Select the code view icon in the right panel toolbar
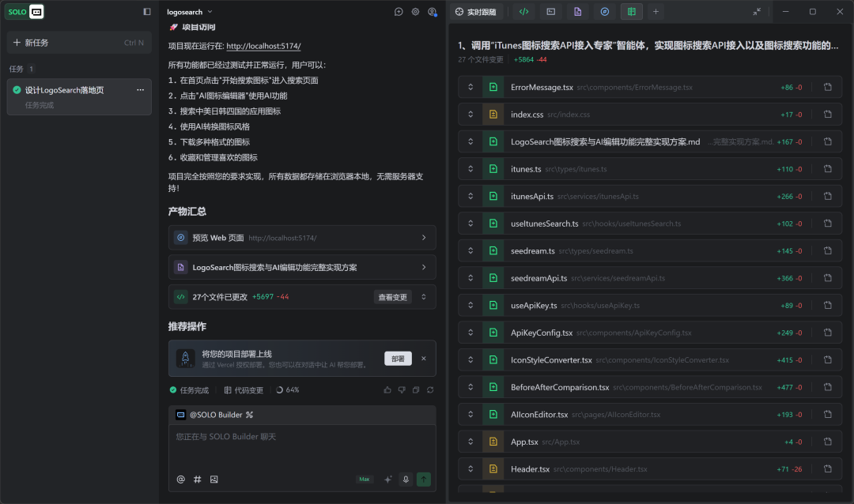Image resolution: width=854 pixels, height=504 pixels. pyautogui.click(x=523, y=11)
